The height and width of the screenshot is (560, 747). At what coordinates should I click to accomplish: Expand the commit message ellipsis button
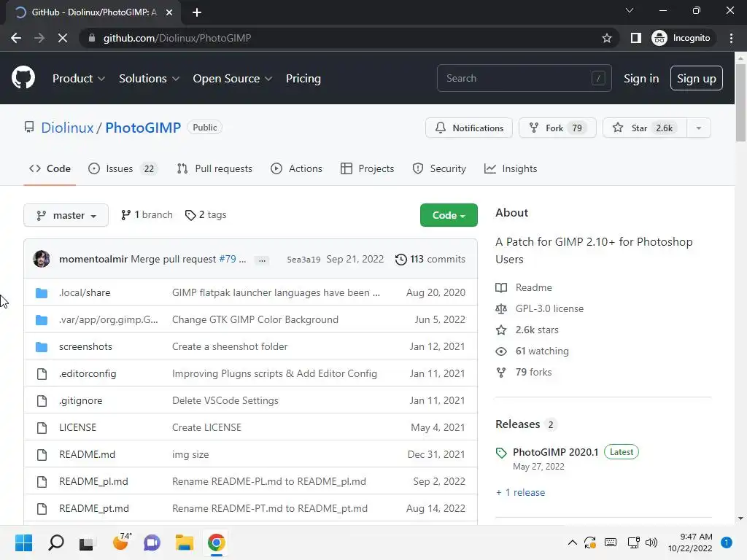click(262, 260)
